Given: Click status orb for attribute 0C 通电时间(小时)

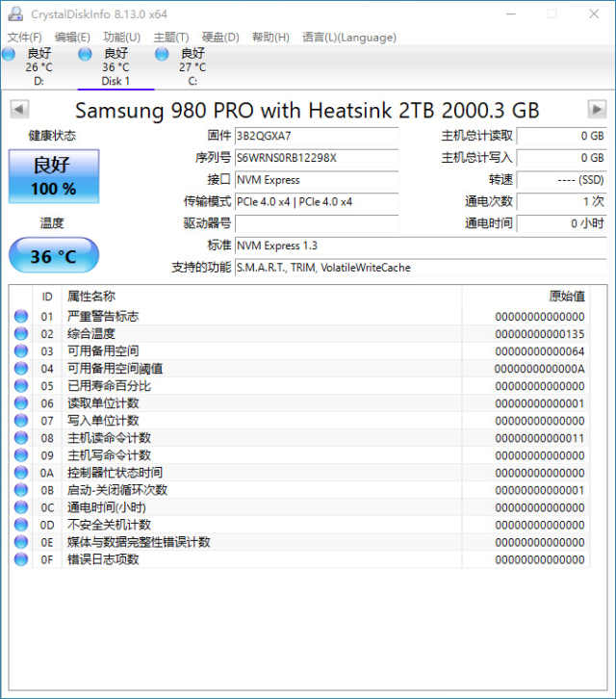Looking at the screenshot, I should point(21,507).
